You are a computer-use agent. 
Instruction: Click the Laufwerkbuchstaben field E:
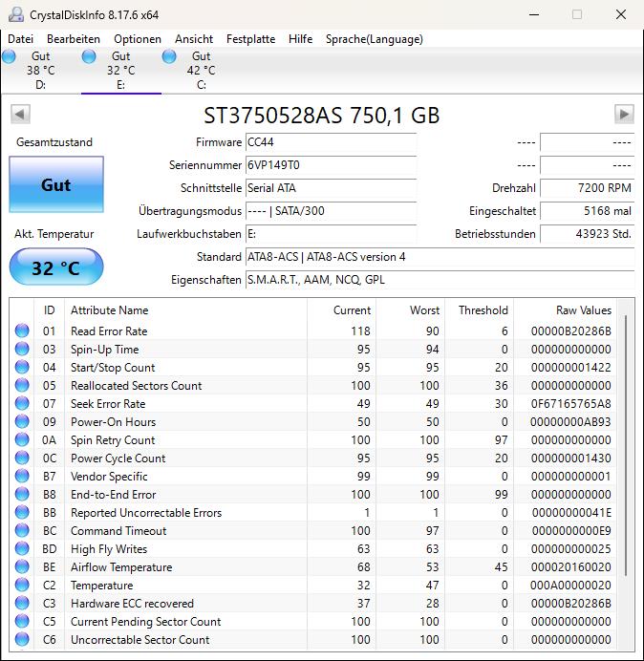(x=331, y=234)
